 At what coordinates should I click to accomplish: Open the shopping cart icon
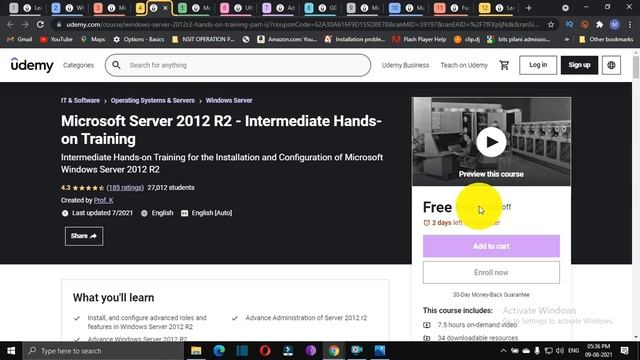pos(504,65)
